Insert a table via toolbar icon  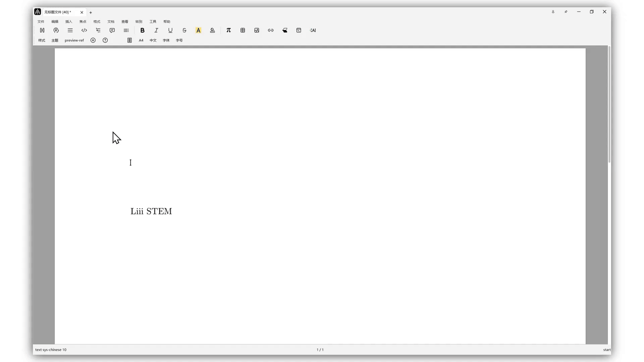point(243,30)
